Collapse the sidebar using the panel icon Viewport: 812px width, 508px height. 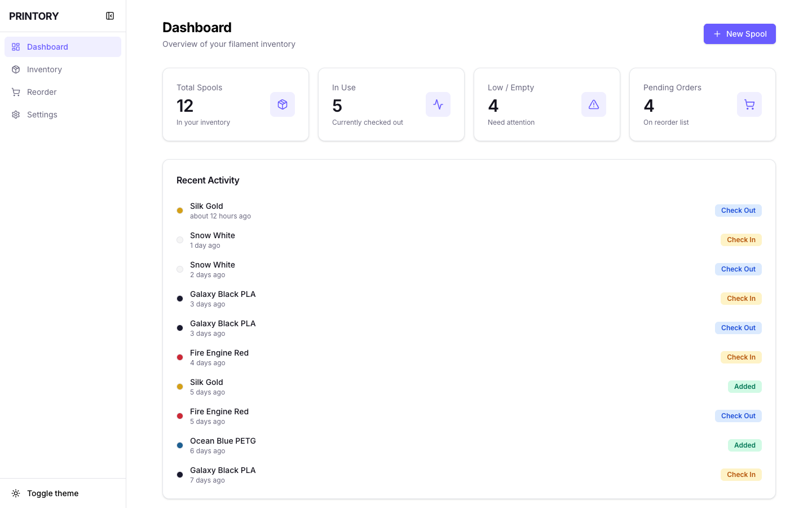click(x=110, y=16)
